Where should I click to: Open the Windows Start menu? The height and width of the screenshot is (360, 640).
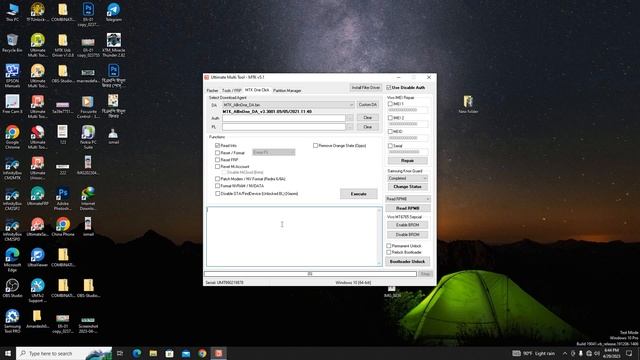(x=8, y=353)
